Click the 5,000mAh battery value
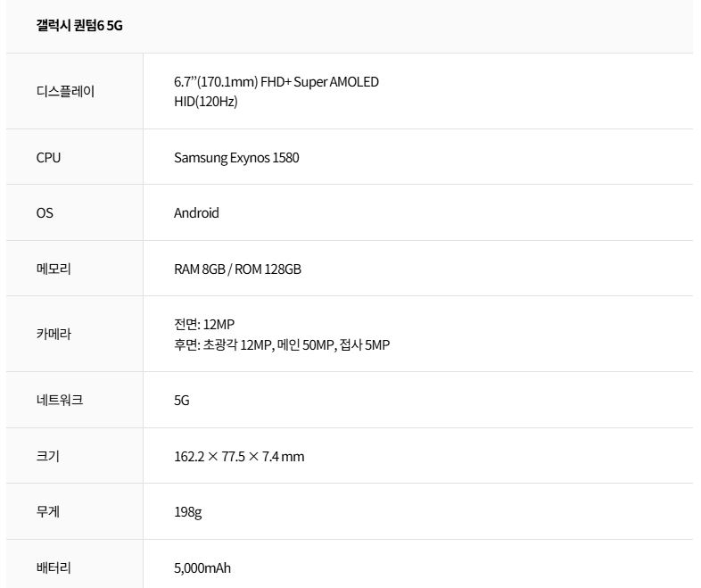The height and width of the screenshot is (588, 701). [202, 568]
